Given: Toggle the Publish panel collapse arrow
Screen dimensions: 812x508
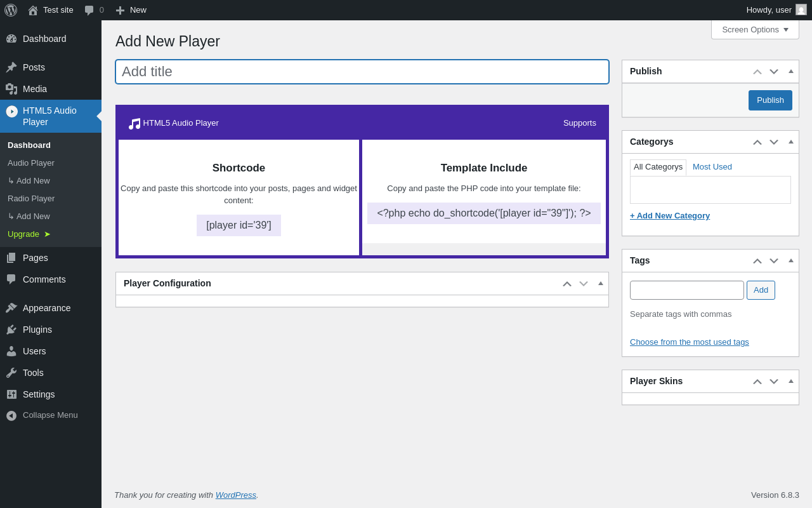Looking at the screenshot, I should coord(790,71).
